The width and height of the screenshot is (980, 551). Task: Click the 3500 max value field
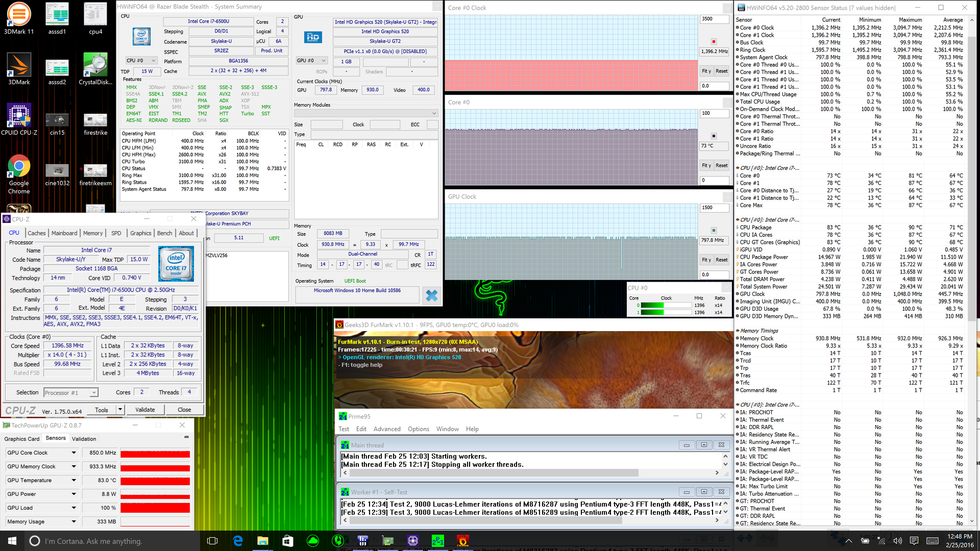(714, 19)
